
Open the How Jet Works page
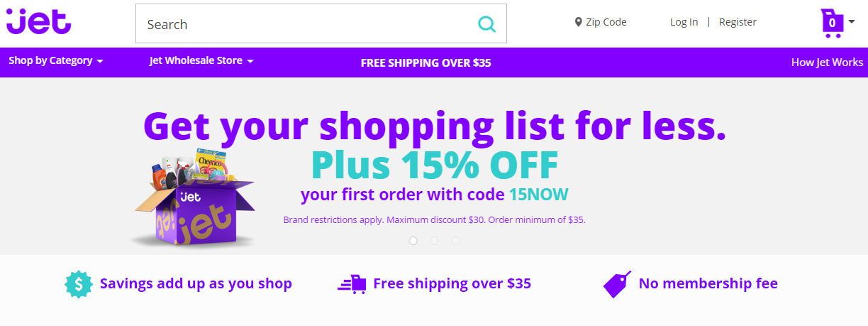click(x=827, y=63)
